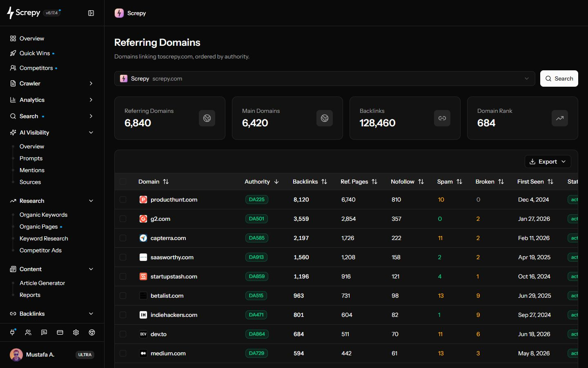Collapse the Content section
588x368 pixels.
(x=51, y=269)
